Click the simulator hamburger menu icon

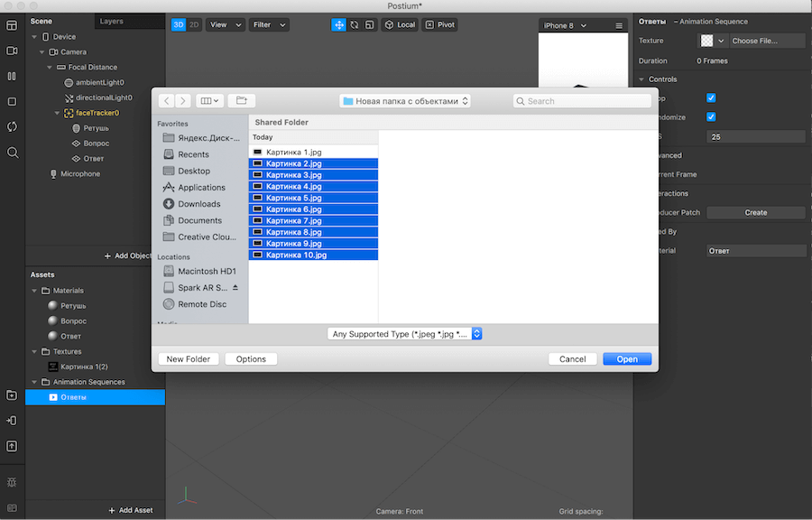pyautogui.click(x=619, y=25)
